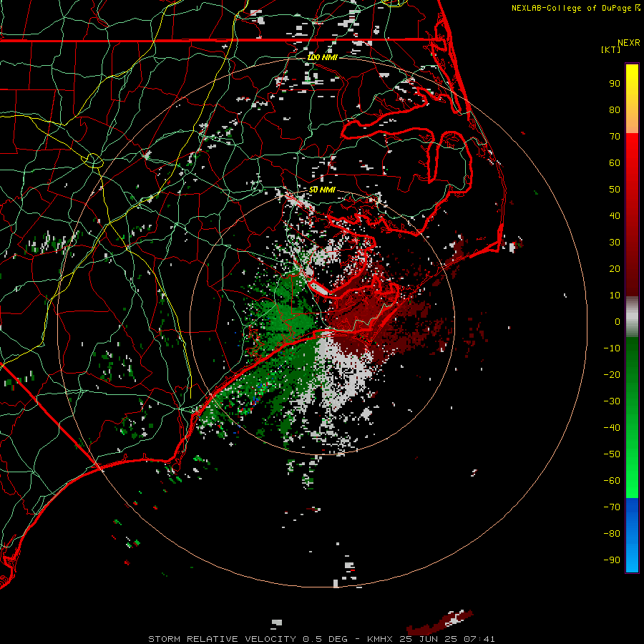The width and height of the screenshot is (644, 644).
Task: Click the gray zero-velocity segment of the color bar
Action: coord(632,317)
